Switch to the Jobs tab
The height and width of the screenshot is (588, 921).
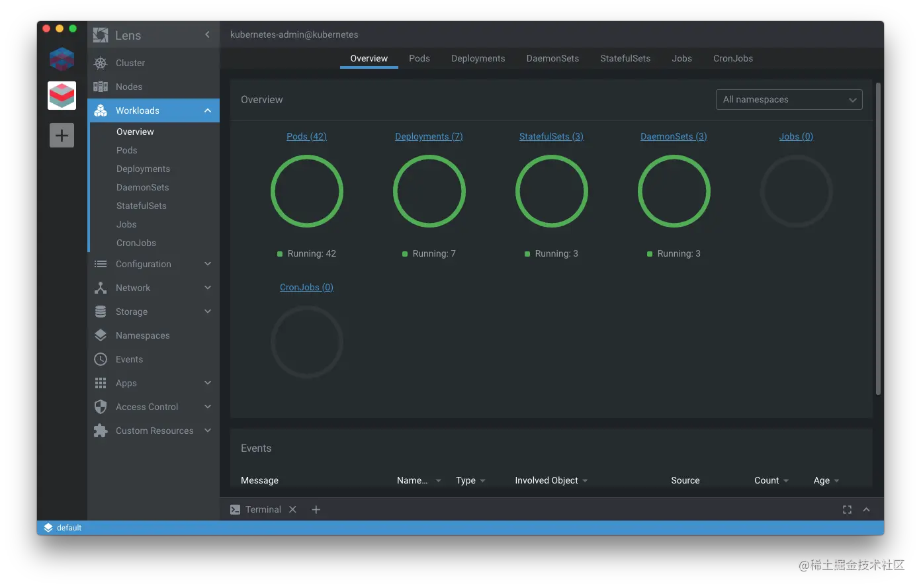(682, 58)
